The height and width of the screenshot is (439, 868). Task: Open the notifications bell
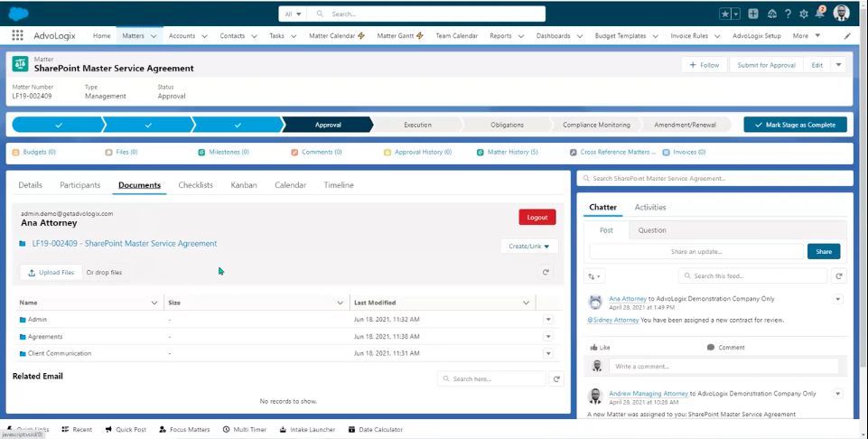point(819,14)
